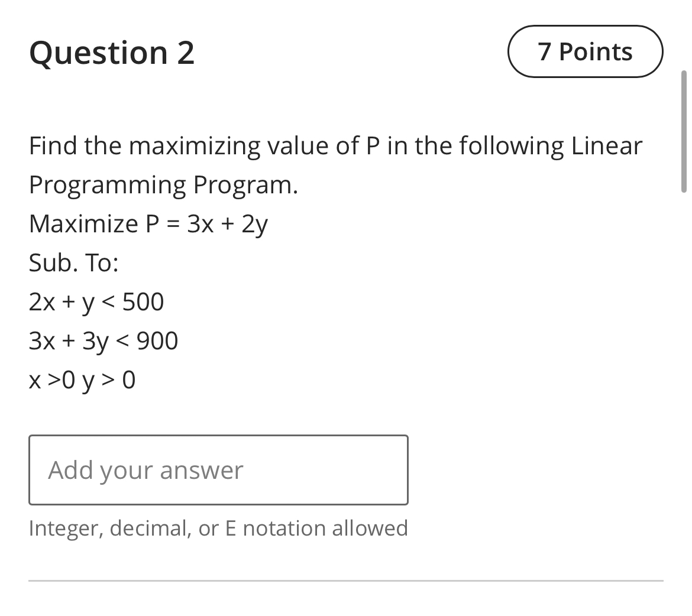Click inside the answer box to enter P
This screenshot has height=616, width=692.
pos(218,469)
